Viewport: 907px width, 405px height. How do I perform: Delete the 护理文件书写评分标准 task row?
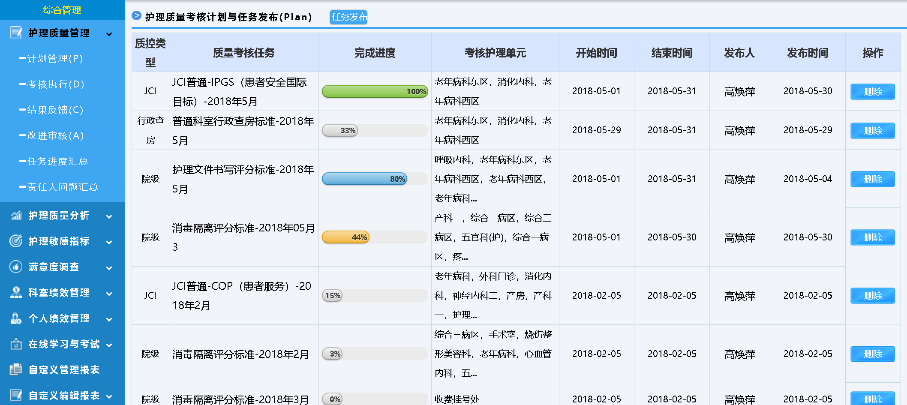[872, 180]
